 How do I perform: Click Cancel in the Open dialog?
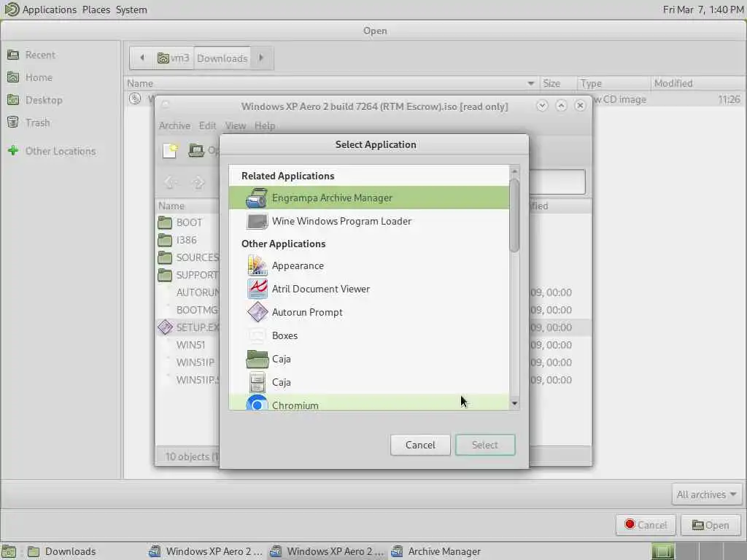pos(646,525)
